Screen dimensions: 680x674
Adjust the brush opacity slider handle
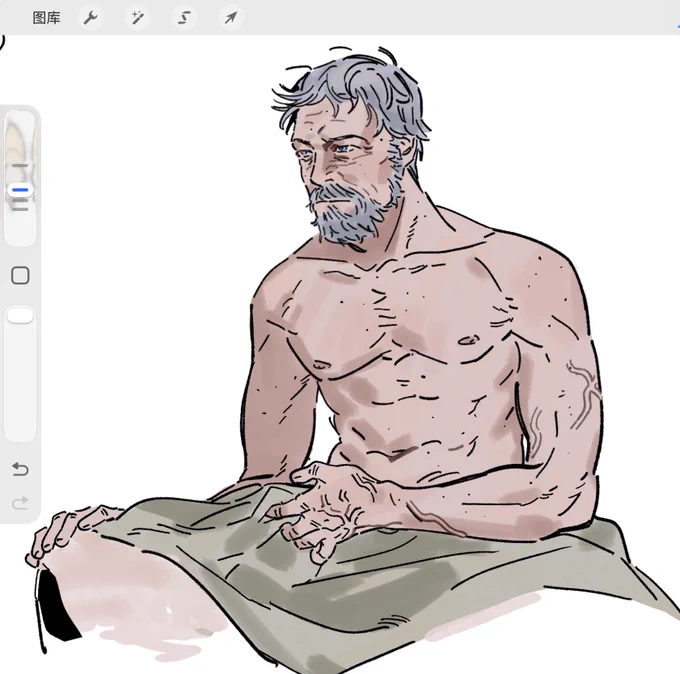click(20, 316)
